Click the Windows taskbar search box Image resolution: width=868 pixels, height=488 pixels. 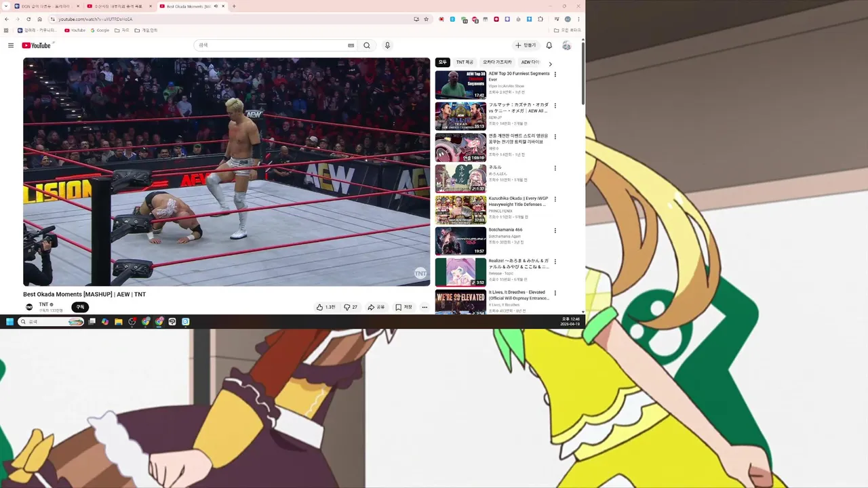point(52,321)
